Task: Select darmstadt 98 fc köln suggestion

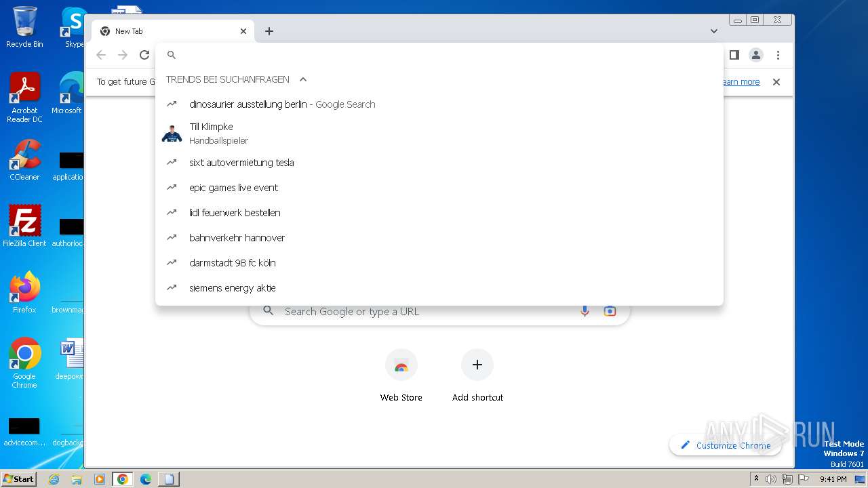Action: [x=439, y=263]
